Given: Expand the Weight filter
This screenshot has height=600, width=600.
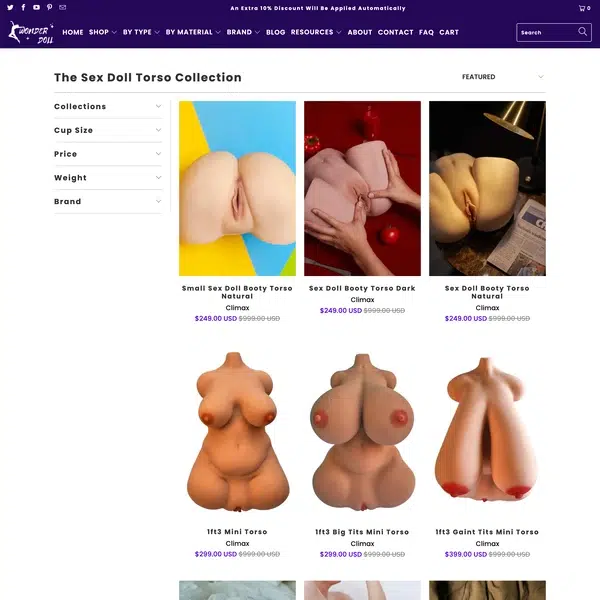Looking at the screenshot, I should coord(108,178).
